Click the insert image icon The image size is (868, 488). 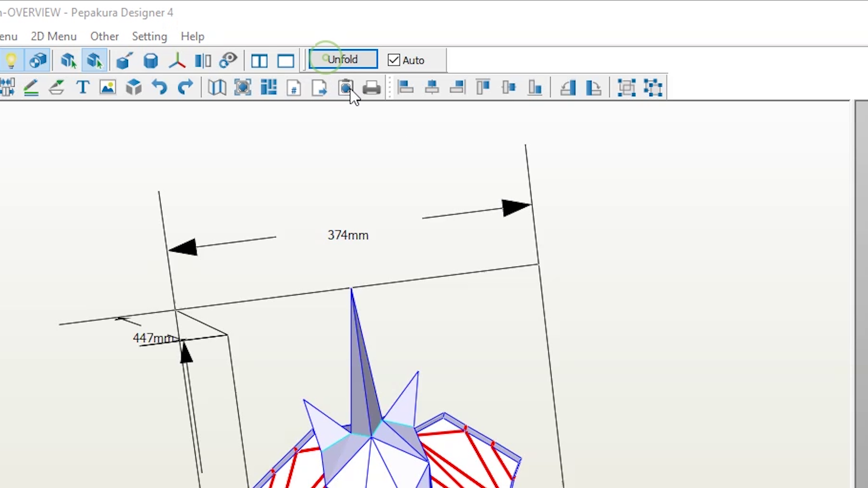click(x=108, y=87)
